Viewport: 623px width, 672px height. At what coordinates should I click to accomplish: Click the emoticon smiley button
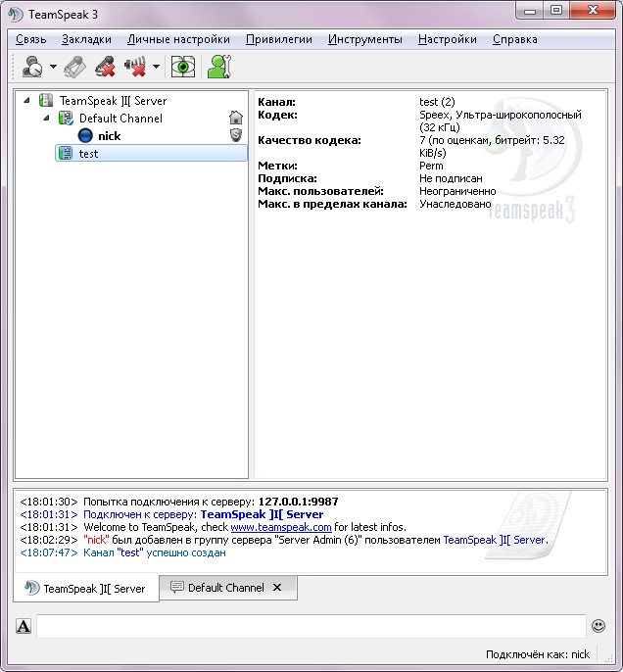click(599, 626)
